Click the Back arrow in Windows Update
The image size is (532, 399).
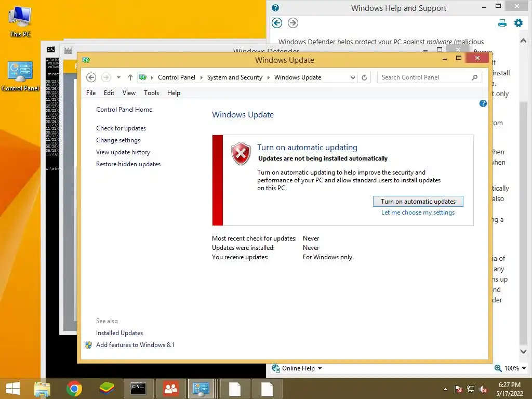point(91,77)
